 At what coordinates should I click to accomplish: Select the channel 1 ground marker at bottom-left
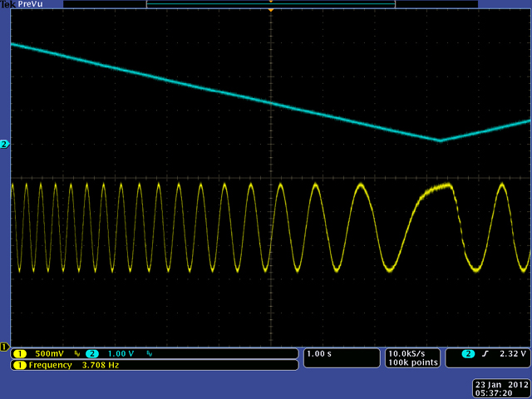pos(4,347)
